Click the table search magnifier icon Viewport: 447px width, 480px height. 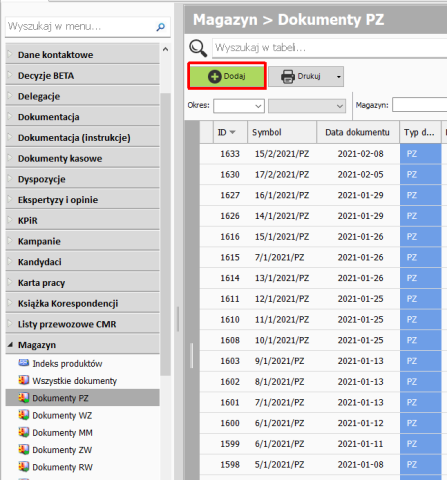tap(198, 48)
